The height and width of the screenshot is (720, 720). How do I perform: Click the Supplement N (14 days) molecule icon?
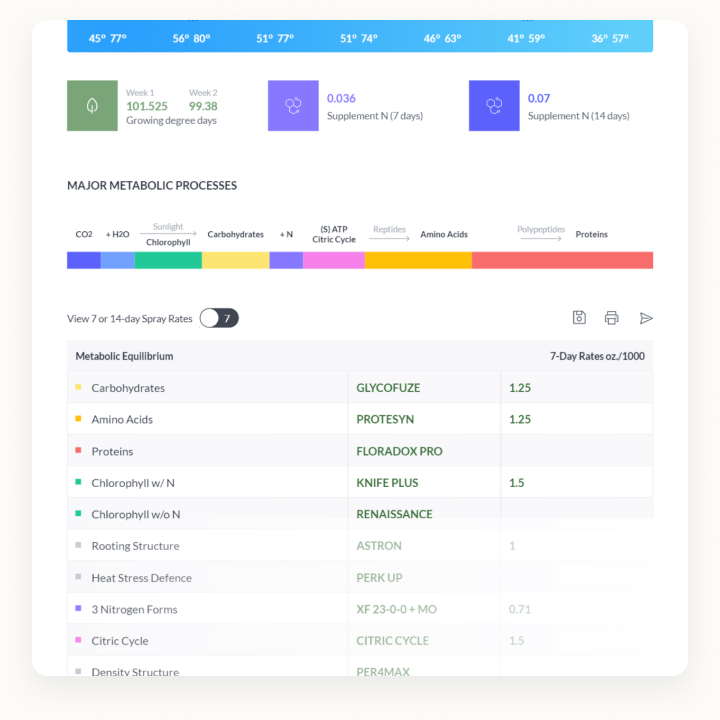tap(494, 106)
